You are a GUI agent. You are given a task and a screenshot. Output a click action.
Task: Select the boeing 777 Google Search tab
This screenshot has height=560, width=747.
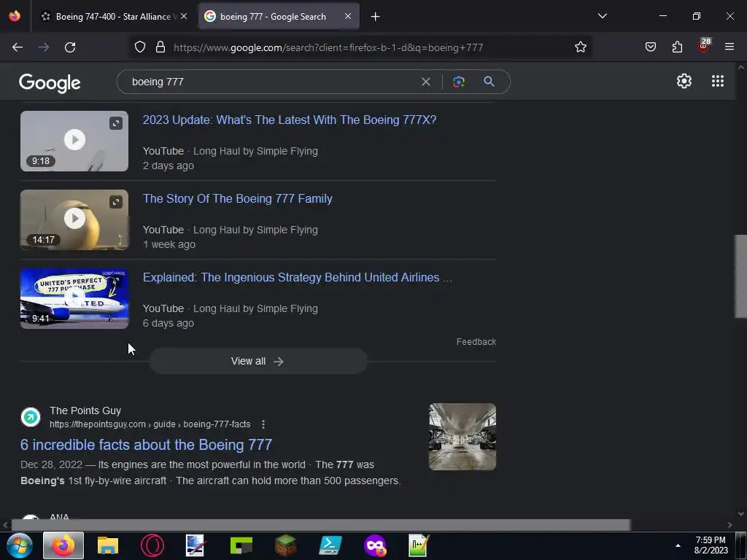click(273, 17)
